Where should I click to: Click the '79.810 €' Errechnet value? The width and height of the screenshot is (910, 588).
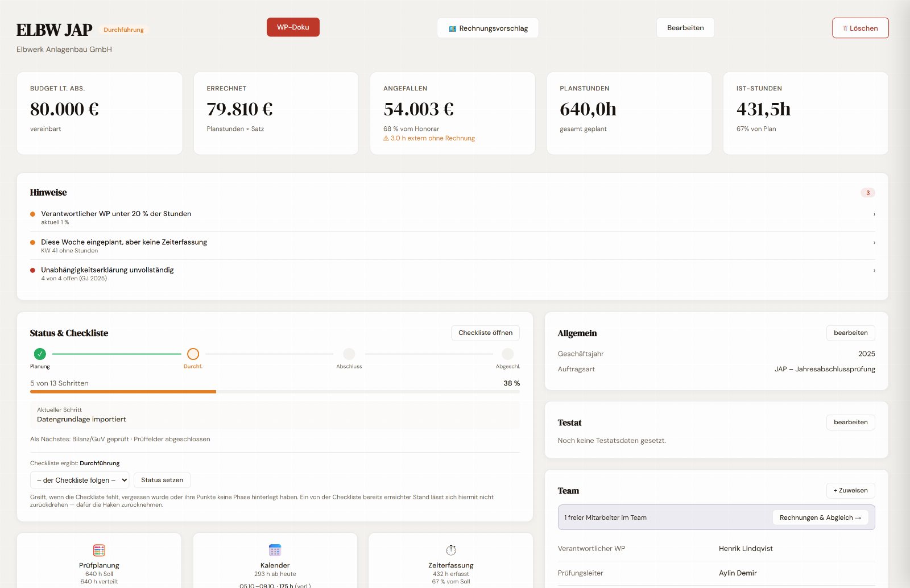pyautogui.click(x=239, y=109)
